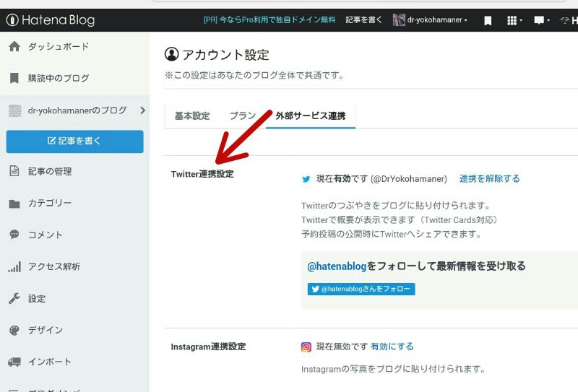Click the blue 記事を書く button
Viewport: 578px width, 392px height.
coord(75,141)
